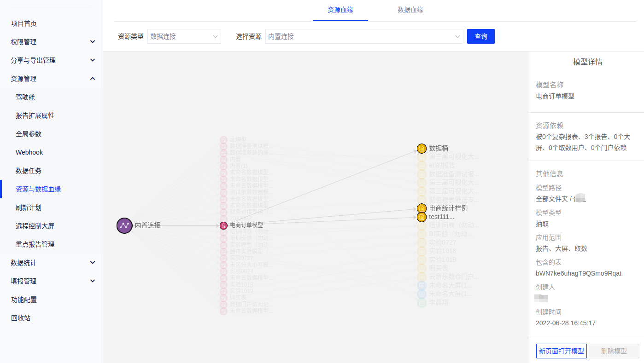Select the 资源血缘 tab
This screenshot has height=363, width=644.
coord(340,10)
